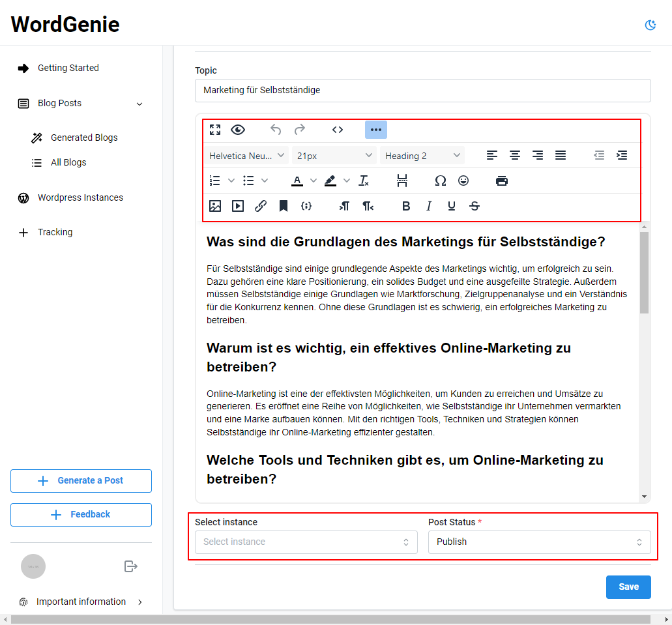Toggle strikethrough formatting
The width and height of the screenshot is (672, 625).
point(475,206)
